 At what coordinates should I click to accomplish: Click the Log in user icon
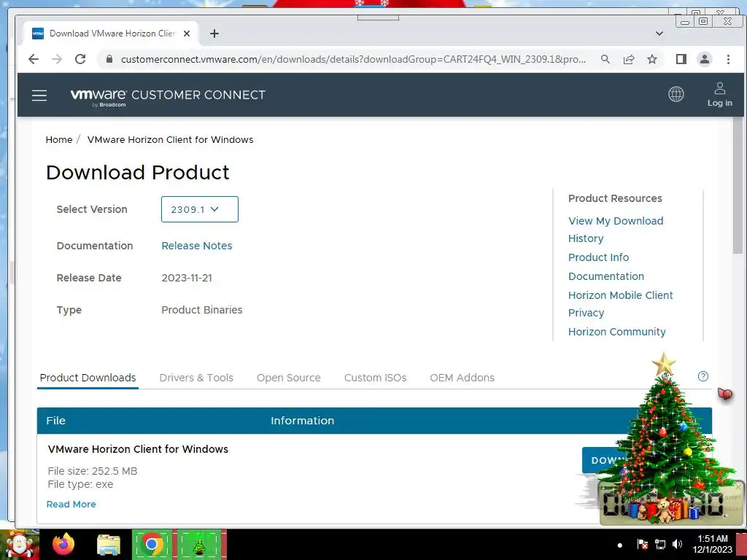[719, 94]
